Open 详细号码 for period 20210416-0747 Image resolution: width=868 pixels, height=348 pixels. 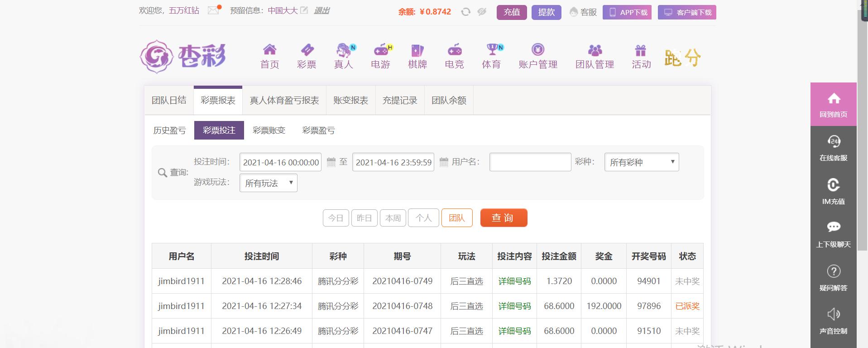tap(514, 331)
